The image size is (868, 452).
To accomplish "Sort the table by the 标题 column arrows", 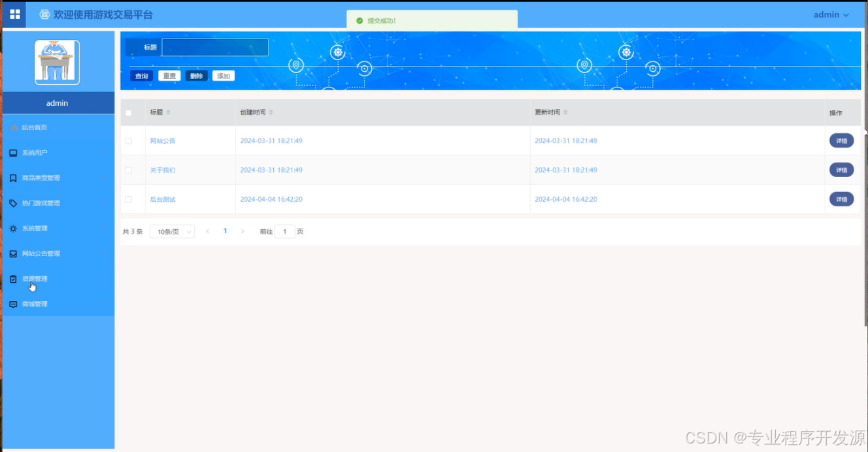I will coord(168,112).
